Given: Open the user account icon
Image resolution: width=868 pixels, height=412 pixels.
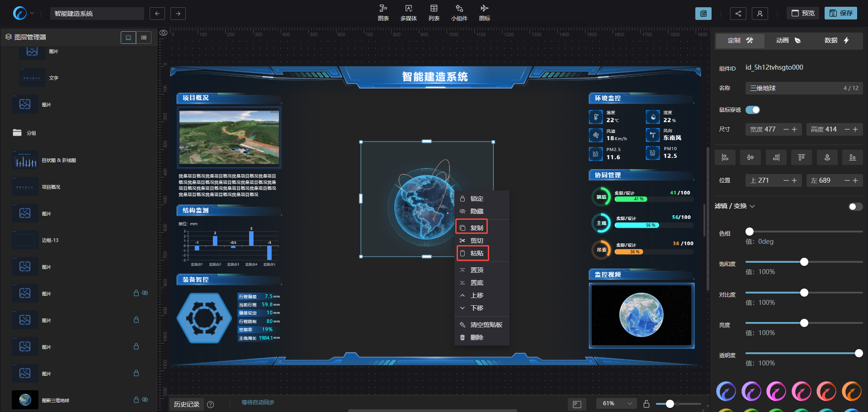Looking at the screenshot, I should [x=759, y=14].
